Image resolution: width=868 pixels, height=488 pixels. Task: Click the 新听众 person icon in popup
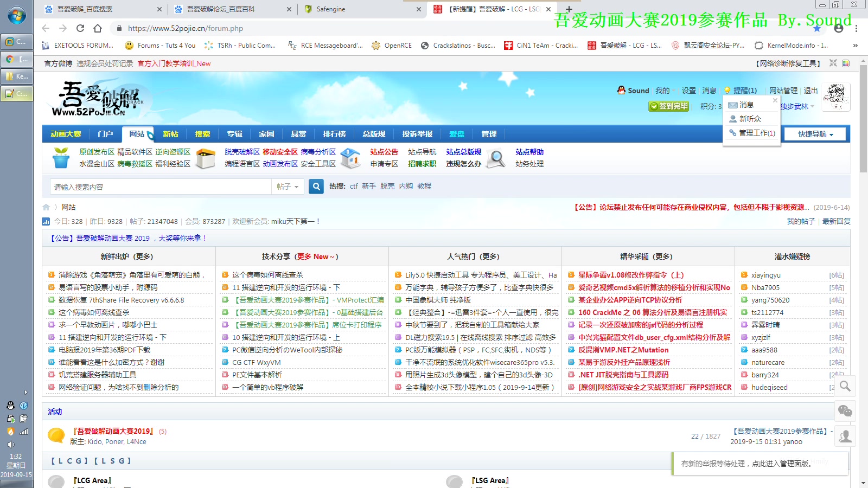coord(732,119)
